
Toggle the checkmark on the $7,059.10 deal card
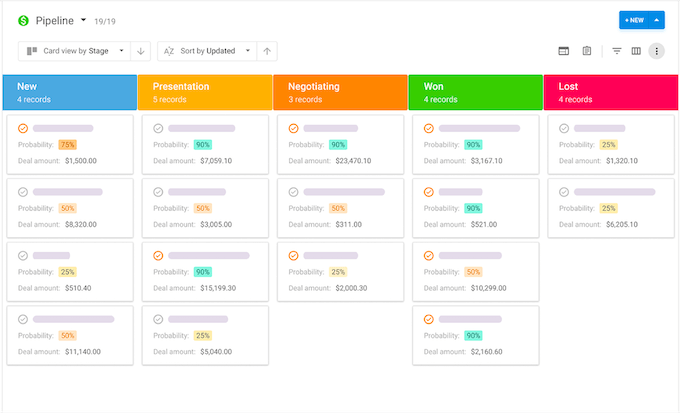pos(158,129)
